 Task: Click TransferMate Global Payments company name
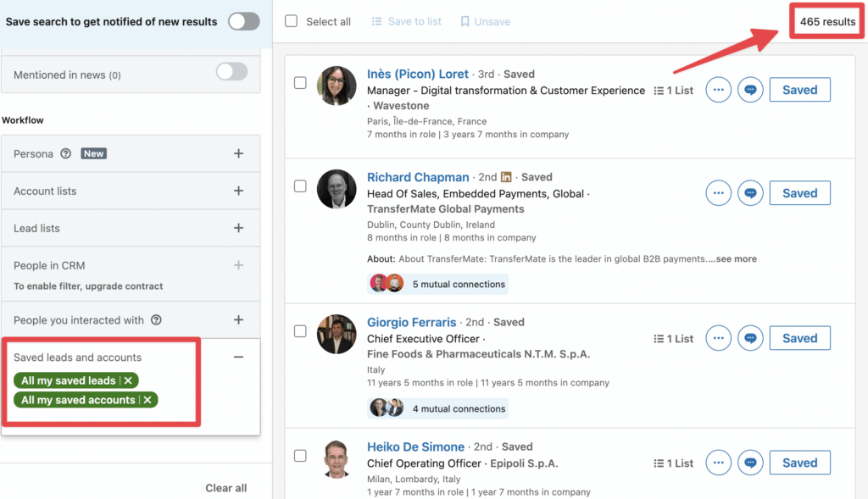[x=446, y=209]
